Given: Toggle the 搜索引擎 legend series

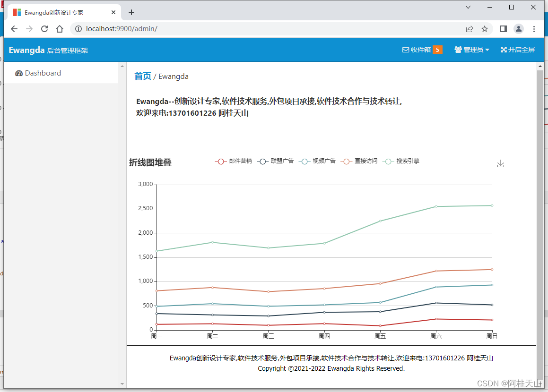Looking at the screenshot, I should click(x=401, y=161).
